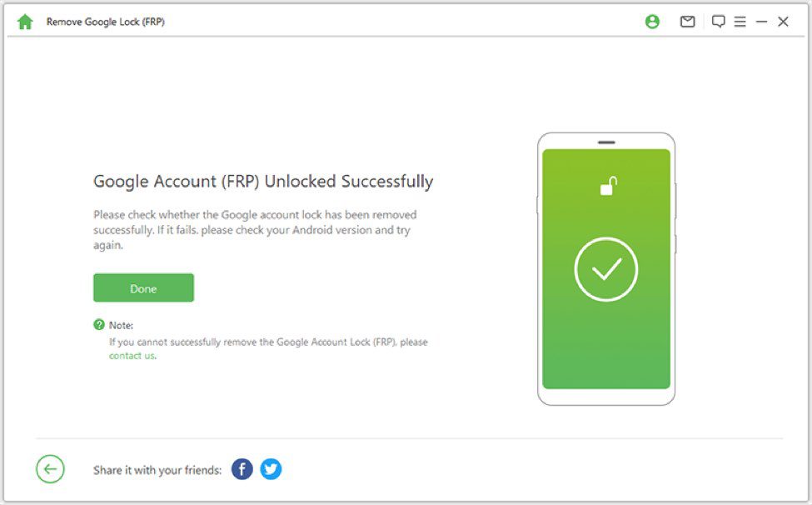
Task: Click the envelope email icon
Action: (687, 22)
